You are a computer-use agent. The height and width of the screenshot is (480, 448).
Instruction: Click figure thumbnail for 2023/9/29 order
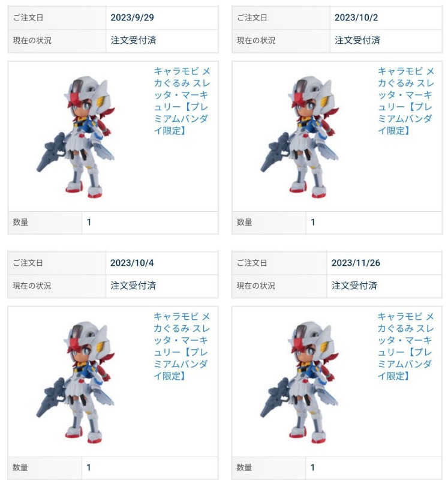[x=76, y=136]
